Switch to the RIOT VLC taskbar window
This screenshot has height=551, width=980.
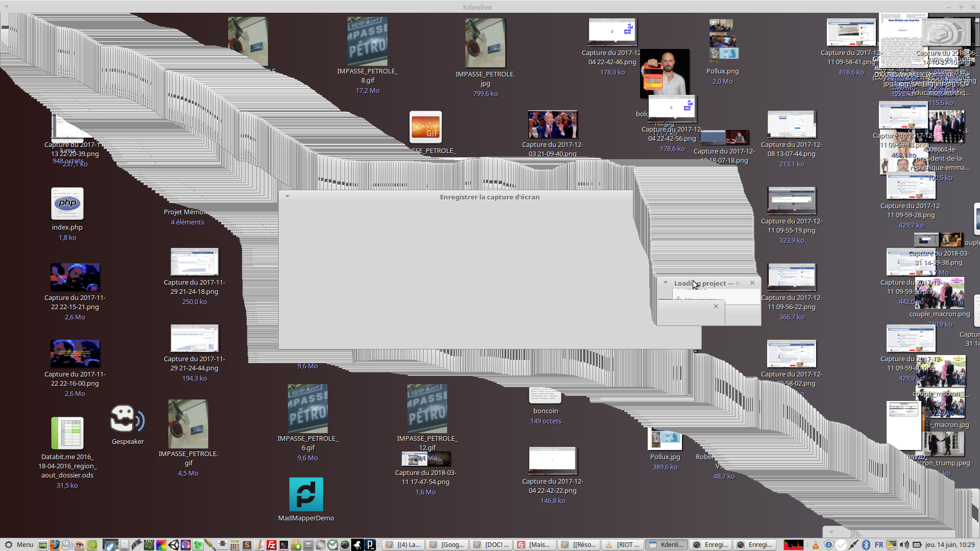point(623,545)
